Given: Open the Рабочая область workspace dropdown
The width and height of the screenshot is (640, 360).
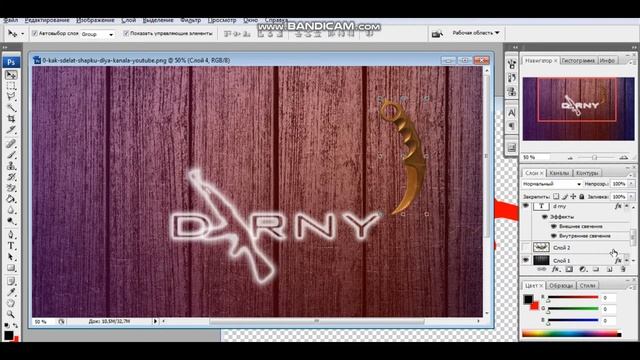Looking at the screenshot, I should pyautogui.click(x=476, y=33).
